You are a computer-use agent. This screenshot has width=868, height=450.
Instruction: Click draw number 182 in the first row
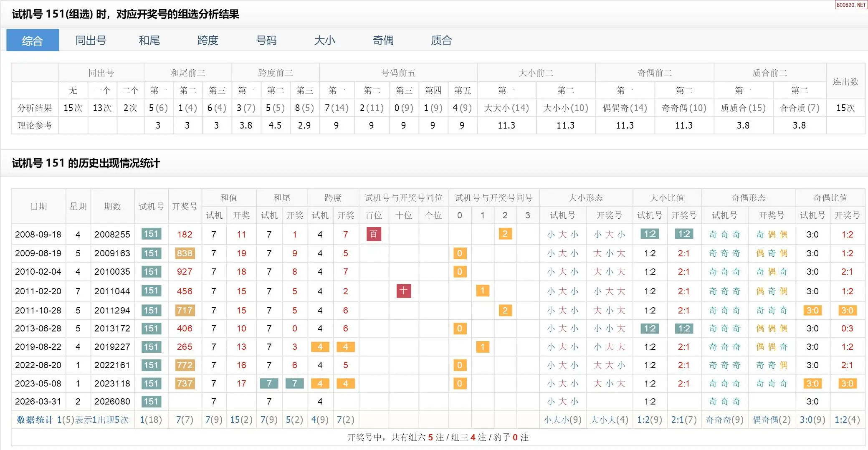click(x=185, y=235)
